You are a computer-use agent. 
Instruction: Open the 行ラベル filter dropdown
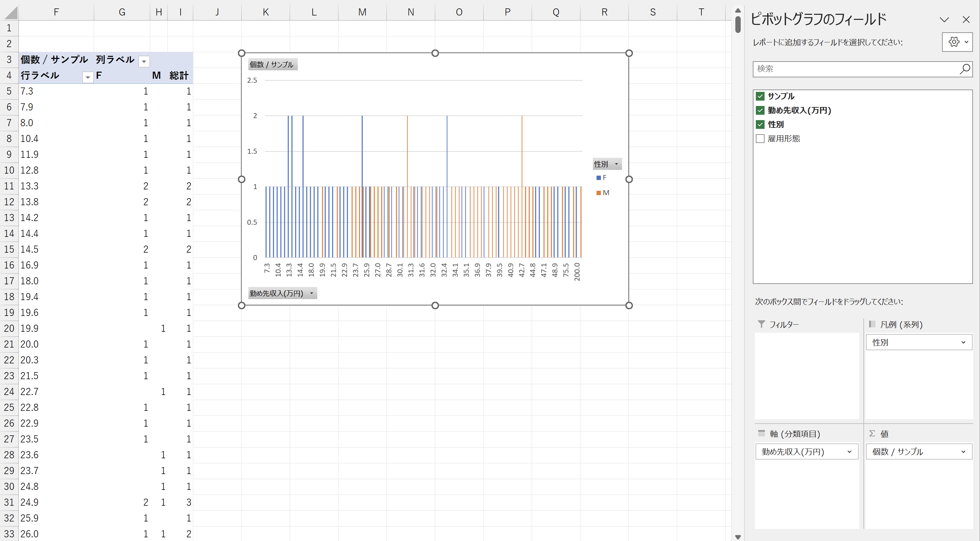pos(87,77)
